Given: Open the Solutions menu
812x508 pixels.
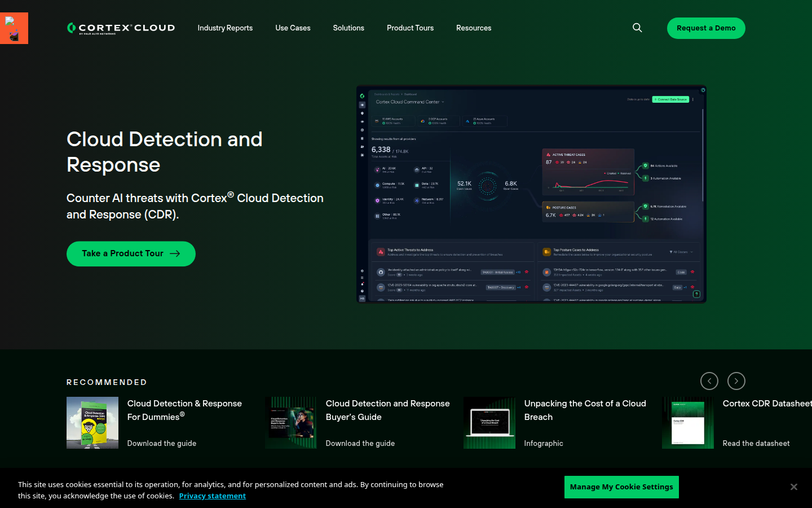Looking at the screenshot, I should pyautogui.click(x=348, y=28).
